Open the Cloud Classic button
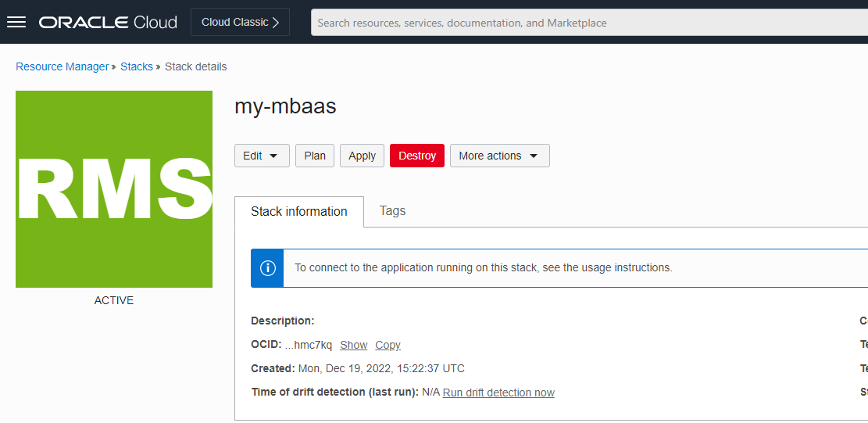 tap(241, 22)
